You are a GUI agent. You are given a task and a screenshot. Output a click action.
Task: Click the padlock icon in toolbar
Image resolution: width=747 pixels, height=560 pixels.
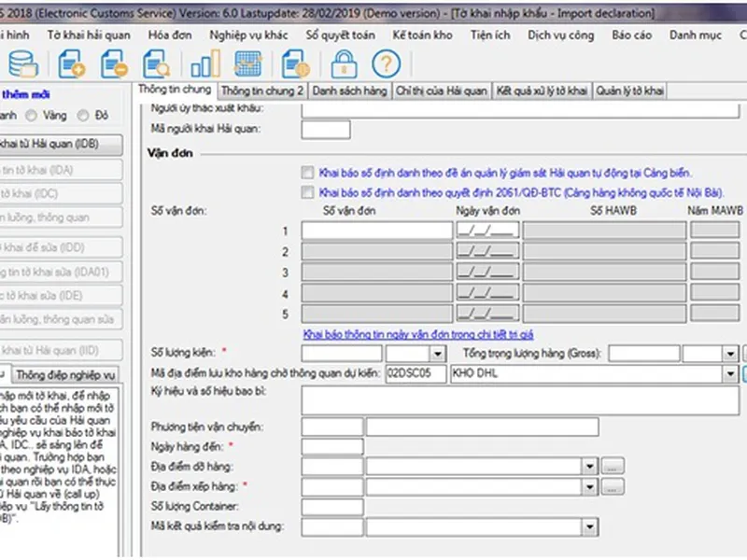(x=345, y=63)
